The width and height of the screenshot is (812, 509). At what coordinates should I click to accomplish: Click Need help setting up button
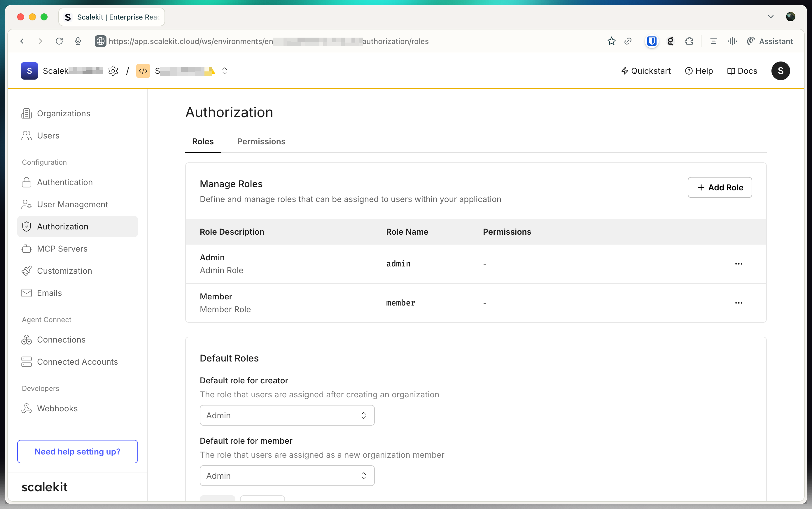pos(78,452)
